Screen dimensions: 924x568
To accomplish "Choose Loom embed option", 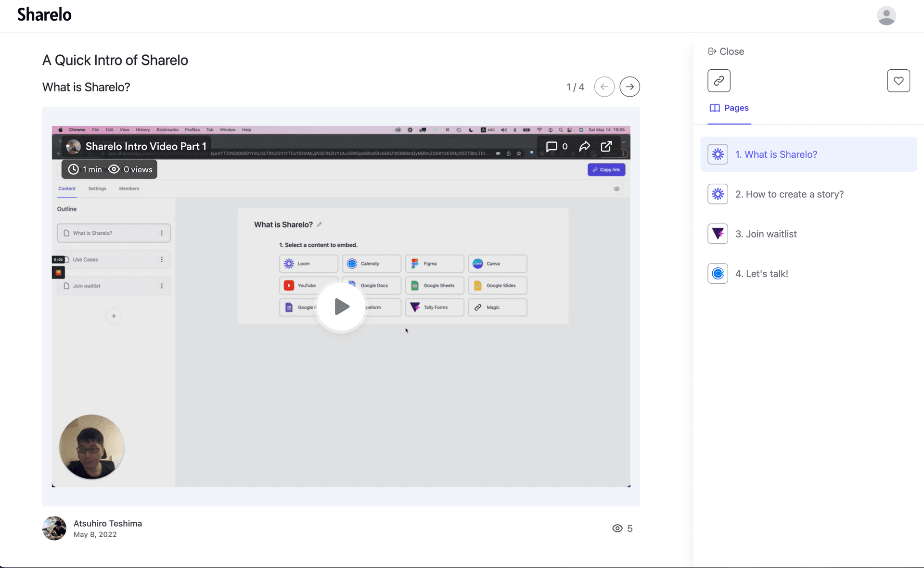I will tap(308, 264).
